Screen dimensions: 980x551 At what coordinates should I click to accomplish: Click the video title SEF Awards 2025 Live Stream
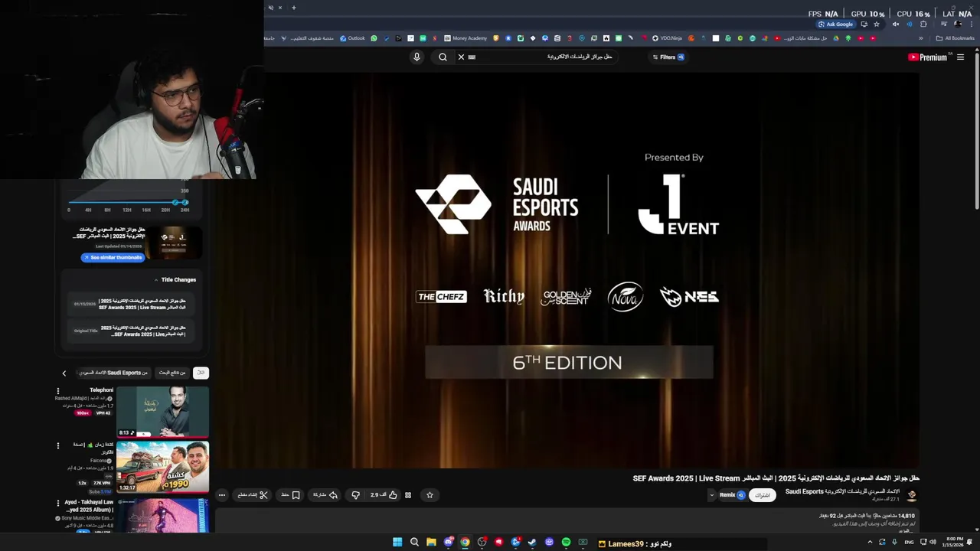pos(776,478)
